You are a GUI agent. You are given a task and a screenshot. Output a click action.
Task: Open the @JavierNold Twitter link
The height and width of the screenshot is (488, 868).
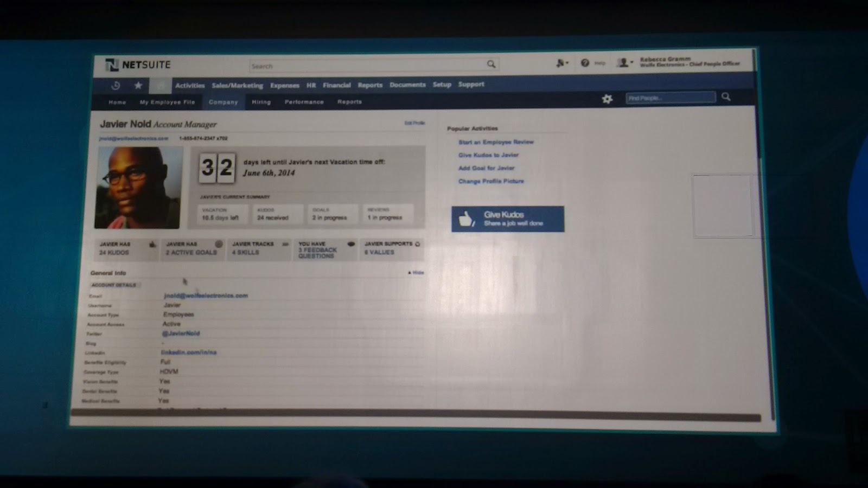[181, 333]
